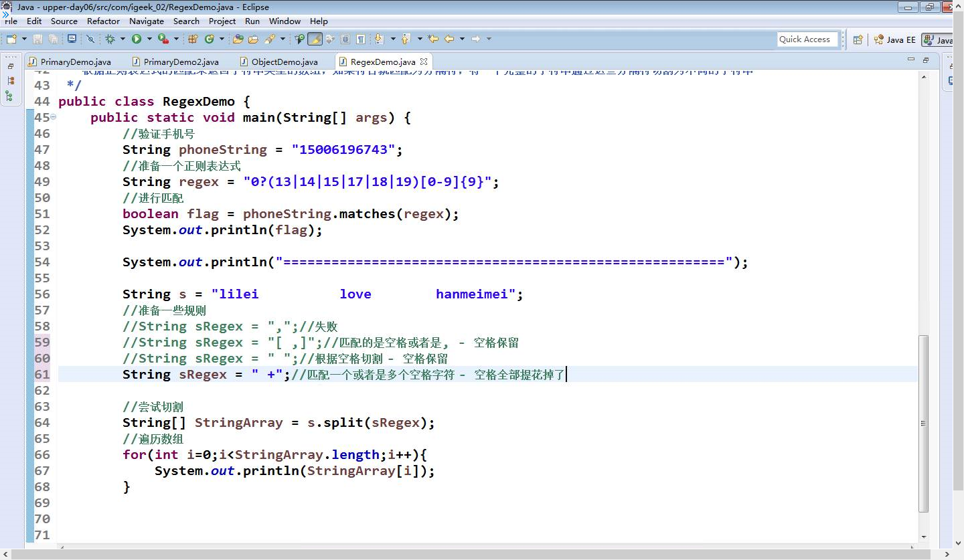The width and height of the screenshot is (964, 560).
Task: Toggle Mark Occurrences highlighter
Action: [315, 39]
